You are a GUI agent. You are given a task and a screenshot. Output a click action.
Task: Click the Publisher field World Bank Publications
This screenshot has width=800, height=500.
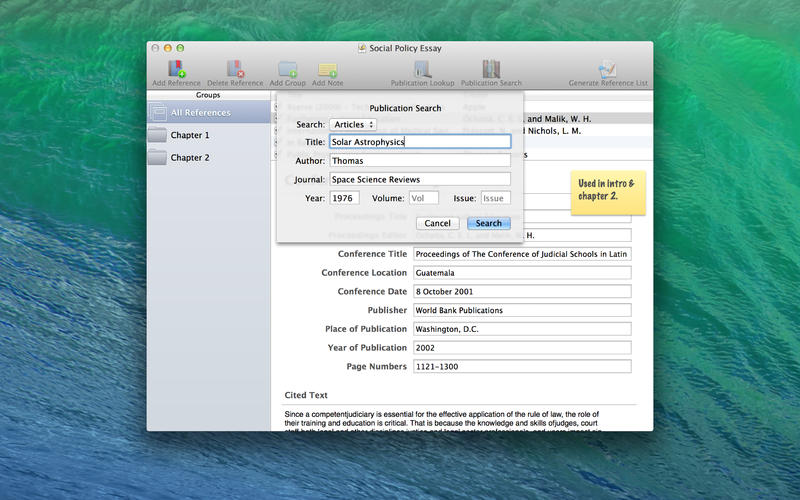tap(521, 310)
